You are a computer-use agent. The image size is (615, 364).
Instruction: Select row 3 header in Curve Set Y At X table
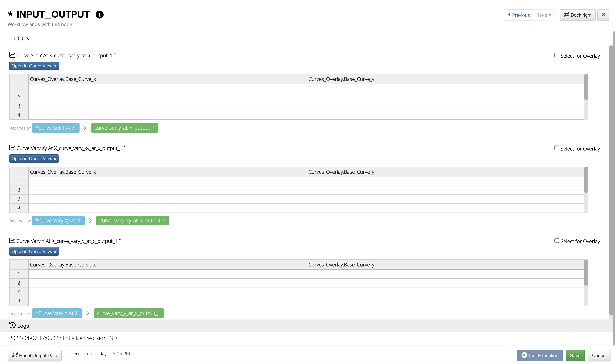19,106
